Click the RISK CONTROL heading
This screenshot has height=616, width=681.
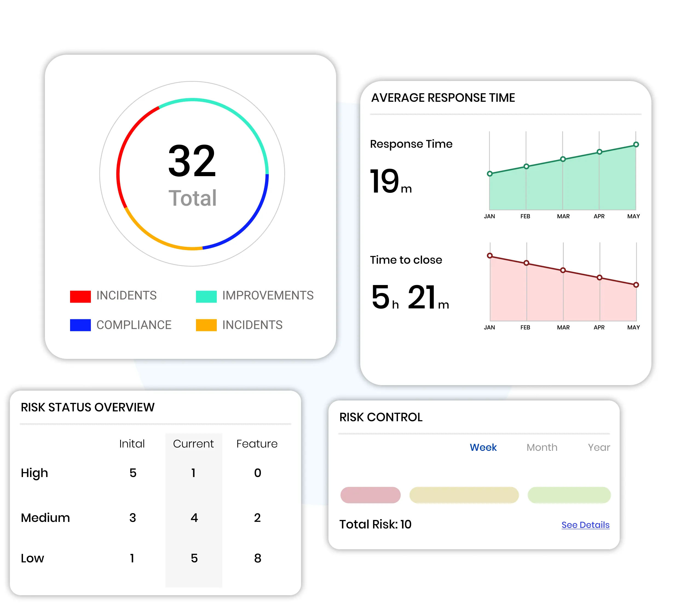coord(381,417)
